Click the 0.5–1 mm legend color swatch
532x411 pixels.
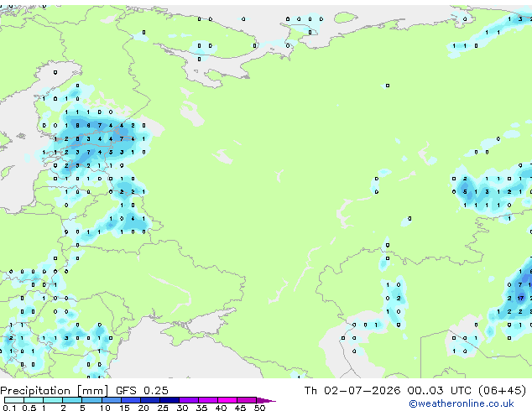point(34,400)
